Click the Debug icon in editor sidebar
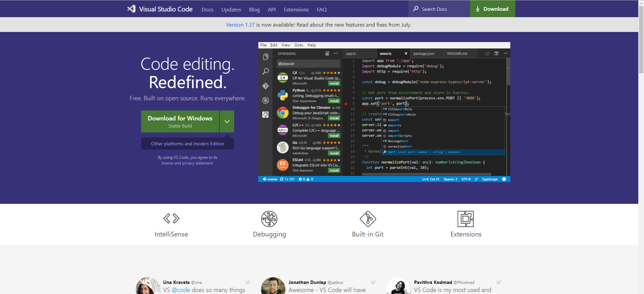This screenshot has height=294, width=644. (x=266, y=100)
